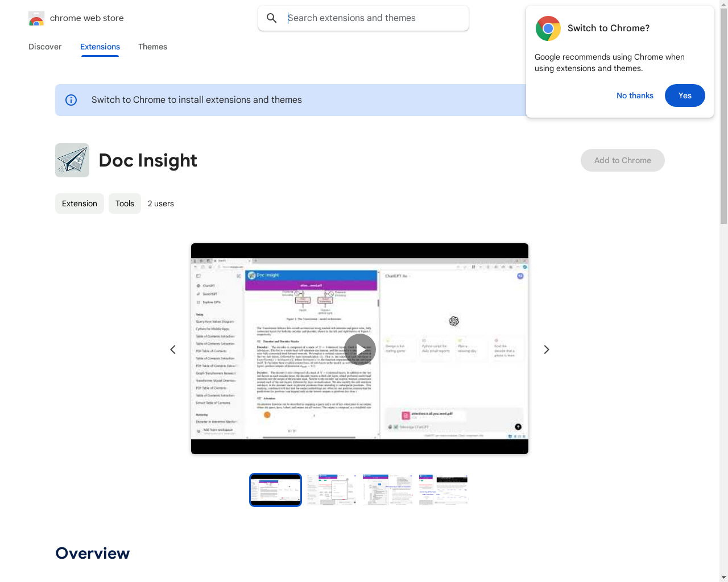Click the Switch to Chrome banner text
728x582 pixels.
pyautogui.click(x=197, y=100)
